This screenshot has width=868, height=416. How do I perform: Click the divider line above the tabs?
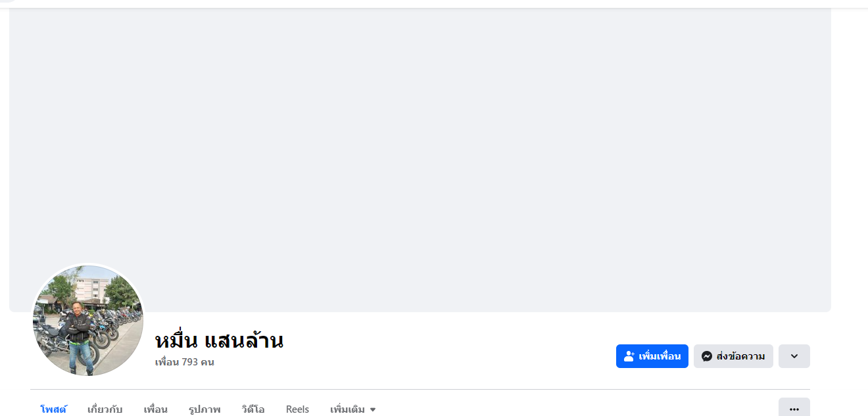click(x=421, y=389)
